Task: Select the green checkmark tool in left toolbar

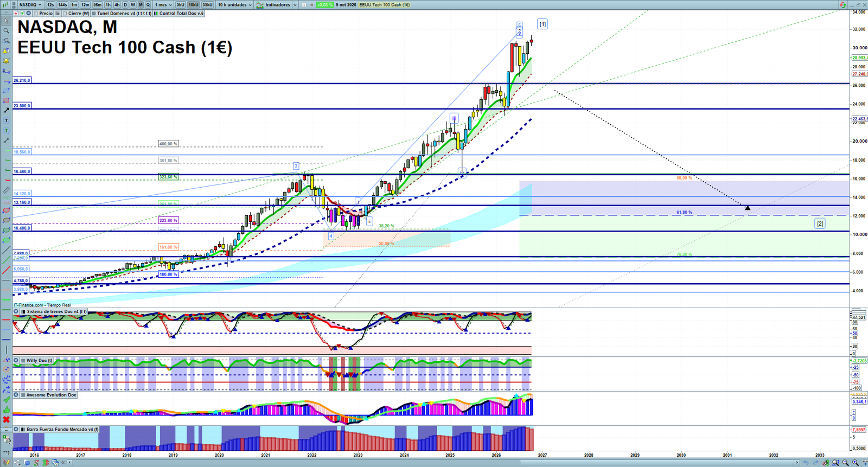Action: coord(6,399)
